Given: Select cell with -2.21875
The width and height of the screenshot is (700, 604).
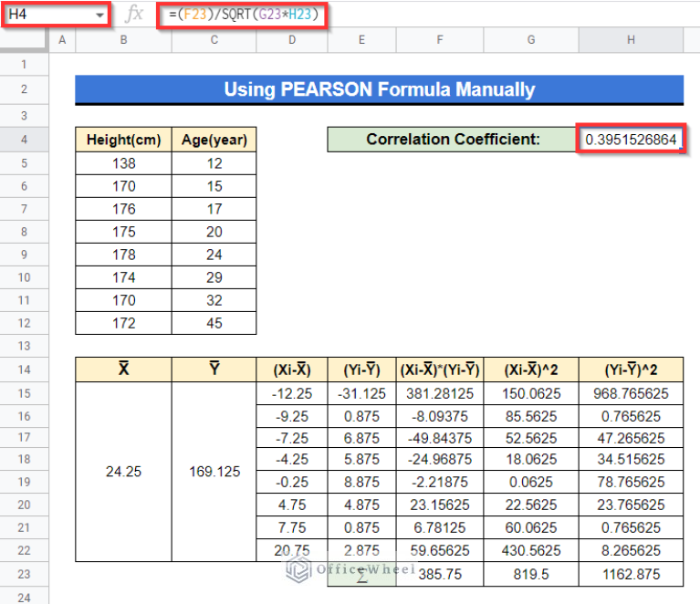Looking at the screenshot, I should (440, 482).
